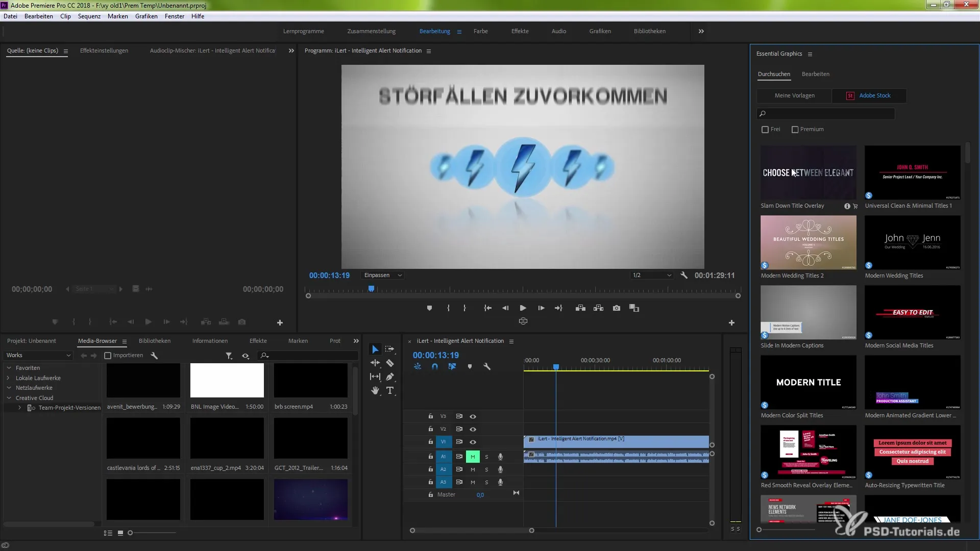
Task: Play the program monitor
Action: (x=523, y=308)
